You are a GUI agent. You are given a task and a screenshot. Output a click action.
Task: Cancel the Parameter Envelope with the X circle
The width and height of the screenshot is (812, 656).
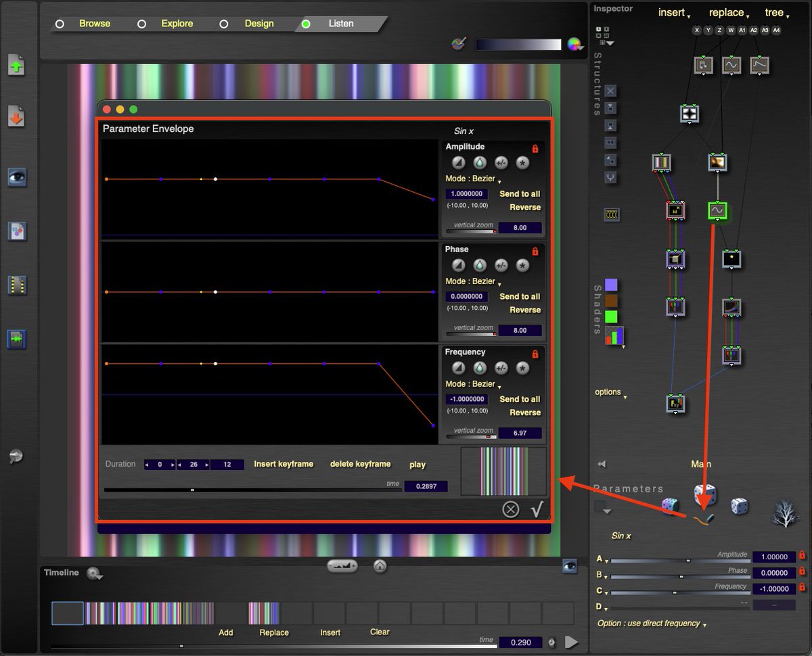pyautogui.click(x=511, y=509)
